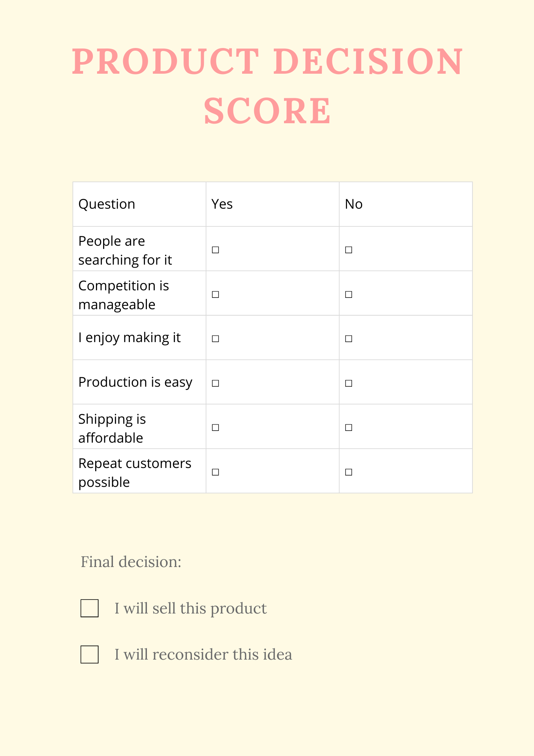Check No for People are searching for it
The image size is (534, 756).
point(349,250)
